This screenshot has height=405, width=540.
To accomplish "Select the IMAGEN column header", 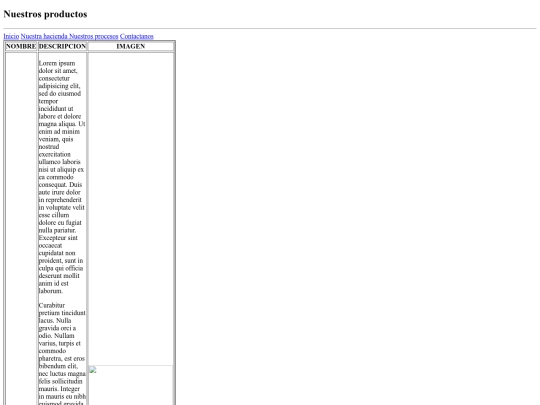I will coord(131,46).
